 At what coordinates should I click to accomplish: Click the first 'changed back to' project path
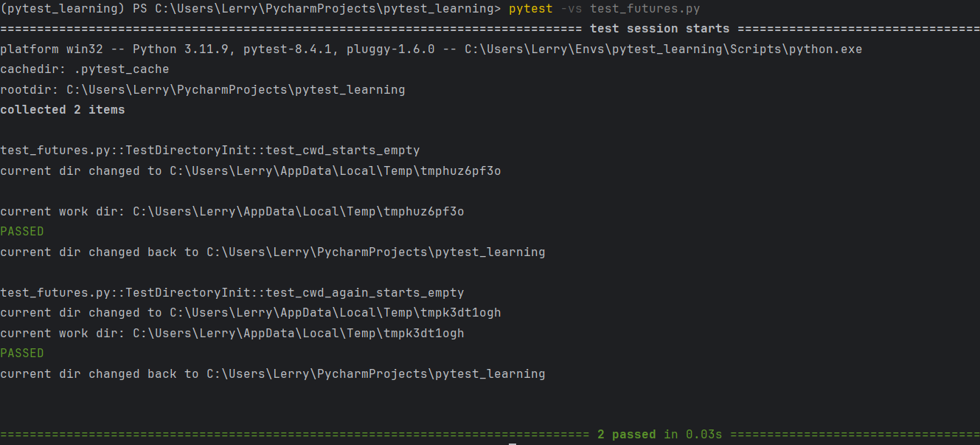coord(375,252)
